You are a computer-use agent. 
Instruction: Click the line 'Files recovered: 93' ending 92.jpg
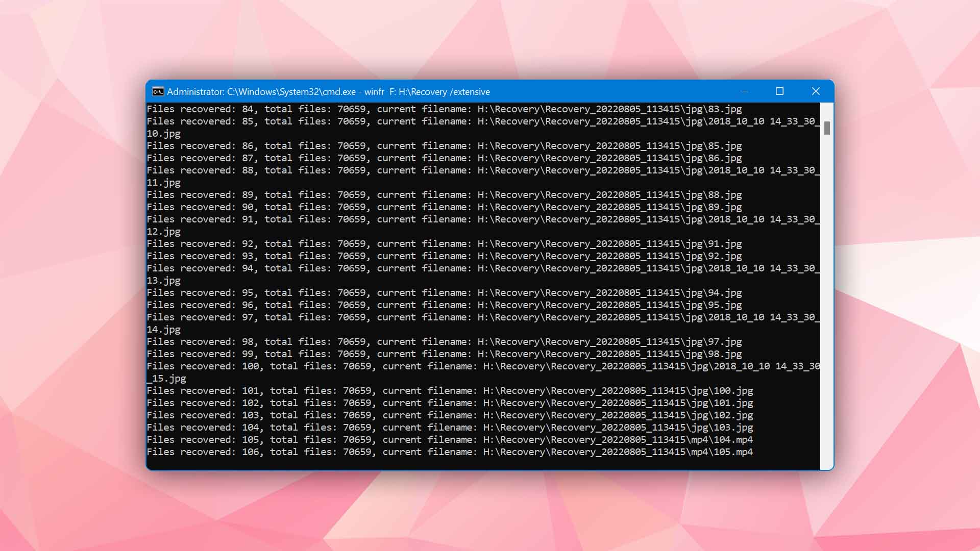coord(444,256)
